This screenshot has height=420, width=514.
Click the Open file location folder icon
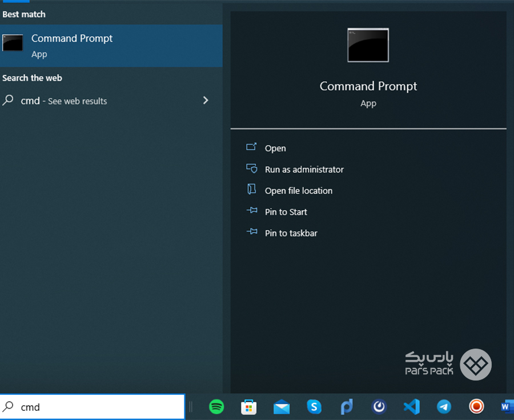pyautogui.click(x=251, y=189)
